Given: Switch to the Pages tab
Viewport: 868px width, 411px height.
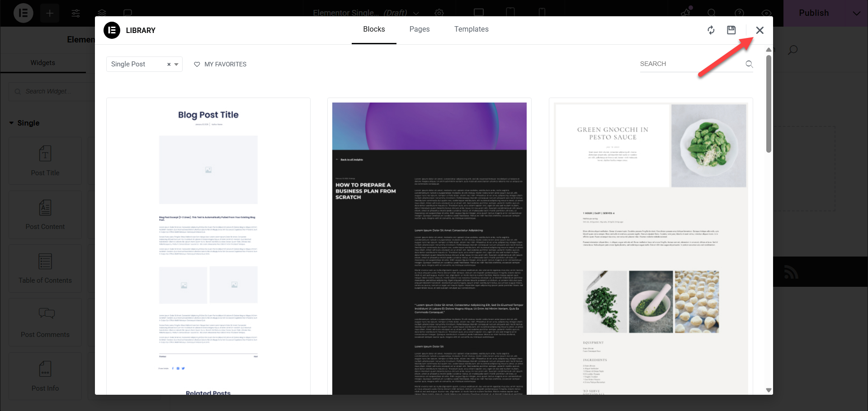Looking at the screenshot, I should (420, 29).
